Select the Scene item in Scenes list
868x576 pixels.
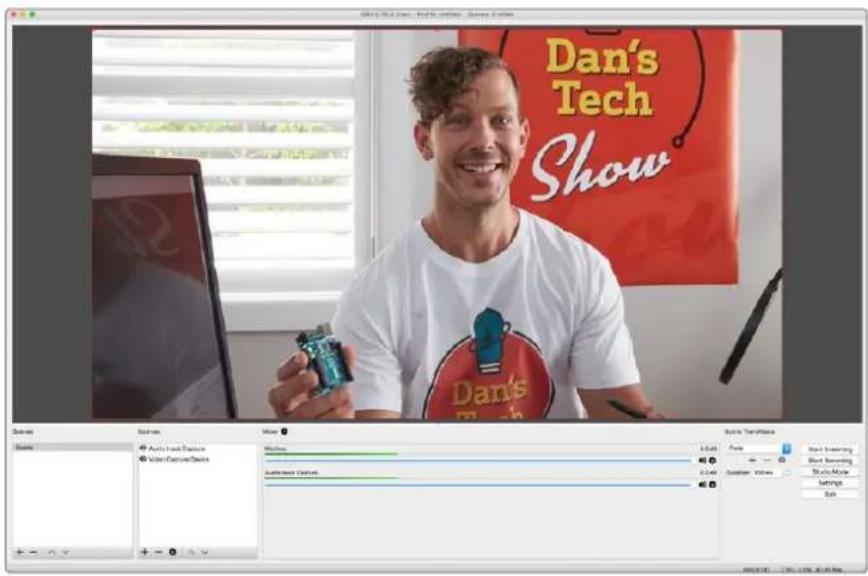click(x=73, y=447)
